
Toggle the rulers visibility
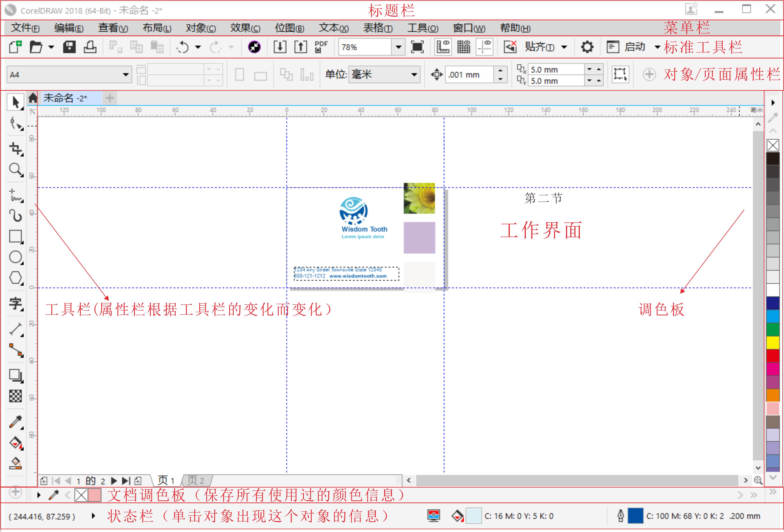[443, 47]
